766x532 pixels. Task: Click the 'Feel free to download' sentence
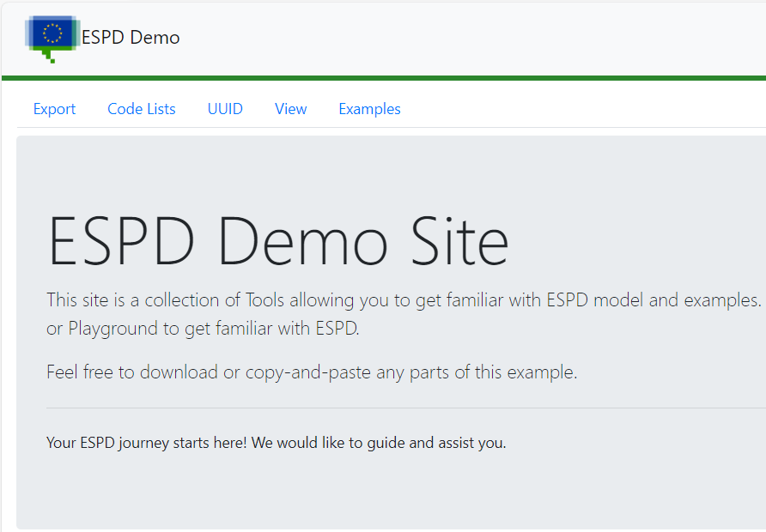[312, 372]
